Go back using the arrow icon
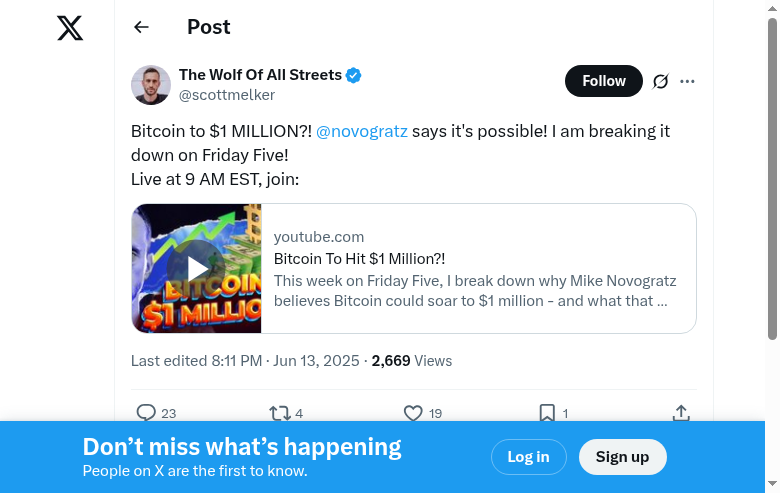 coord(141,27)
